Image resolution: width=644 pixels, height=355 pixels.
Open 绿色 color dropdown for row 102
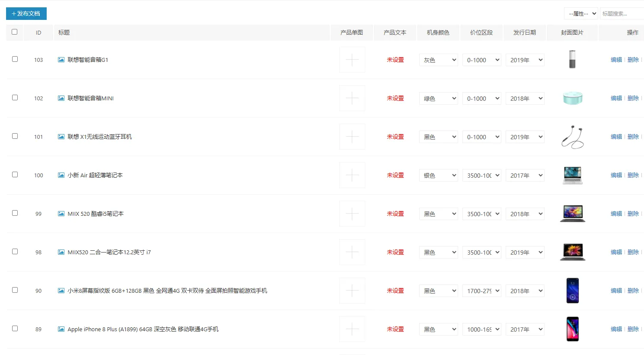[x=438, y=99]
